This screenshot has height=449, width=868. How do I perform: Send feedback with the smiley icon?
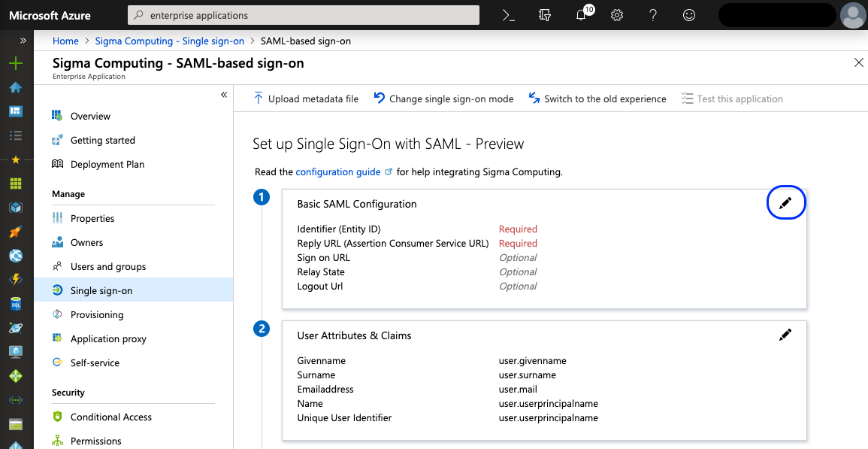[x=689, y=15]
